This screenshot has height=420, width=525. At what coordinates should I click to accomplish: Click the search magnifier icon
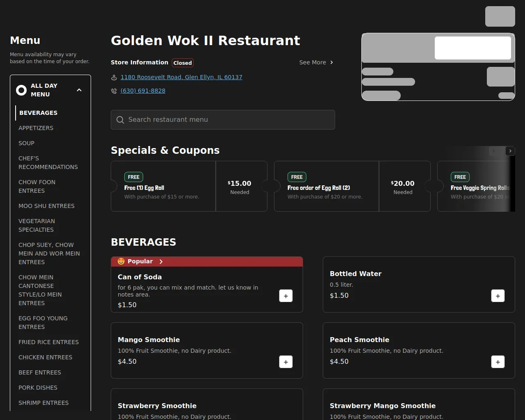click(120, 120)
